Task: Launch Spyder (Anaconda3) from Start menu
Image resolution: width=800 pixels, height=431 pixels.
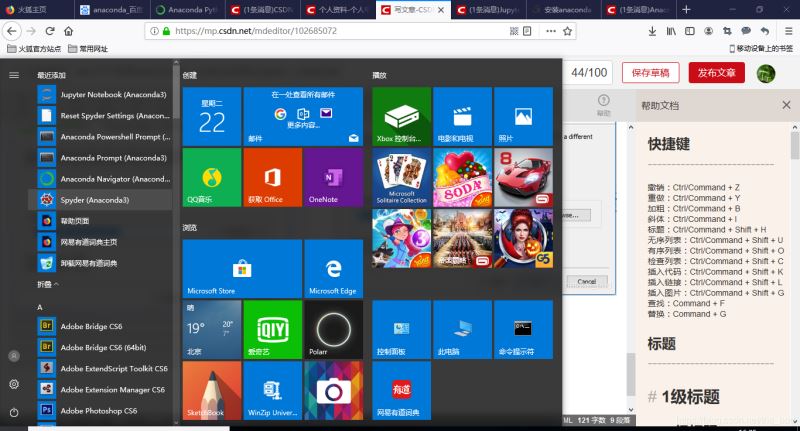Action: click(102, 200)
